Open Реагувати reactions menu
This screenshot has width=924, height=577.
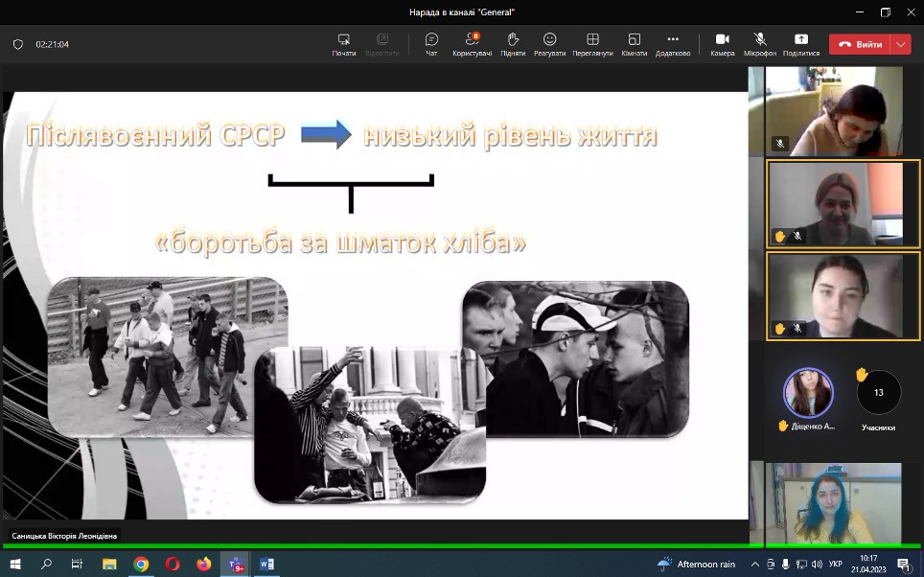(549, 44)
